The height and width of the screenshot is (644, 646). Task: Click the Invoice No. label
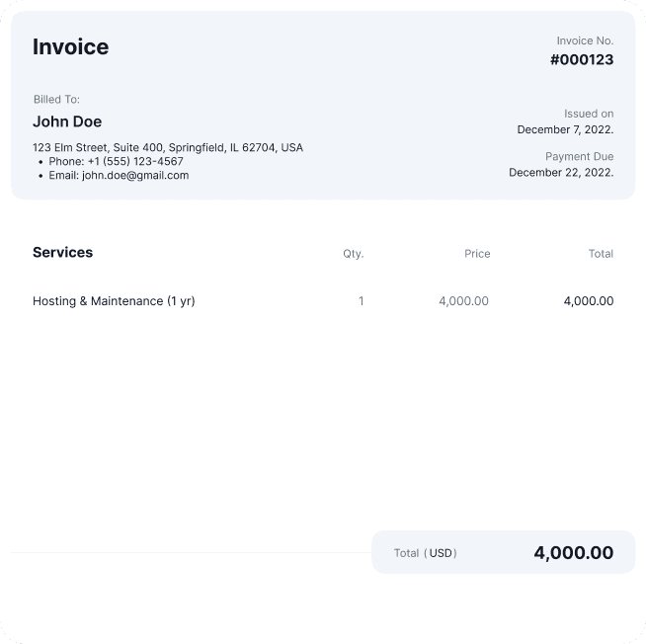(585, 40)
